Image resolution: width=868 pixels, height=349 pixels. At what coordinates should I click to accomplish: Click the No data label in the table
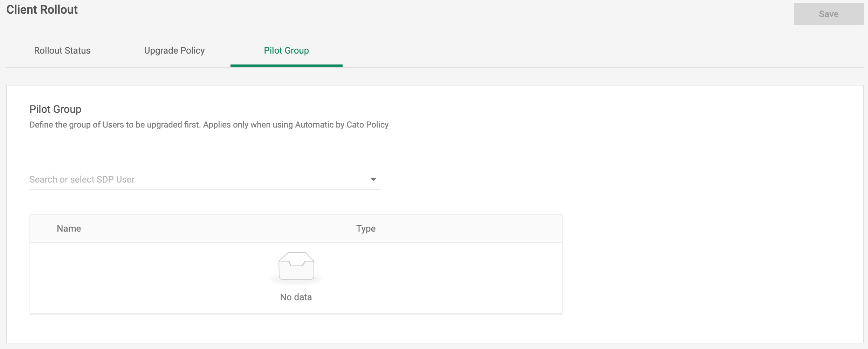296,297
